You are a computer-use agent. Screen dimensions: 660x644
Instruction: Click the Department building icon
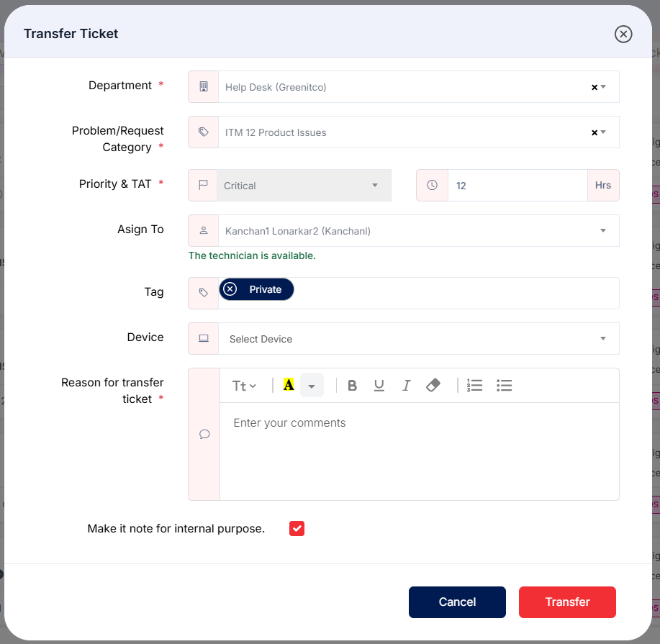[x=203, y=87]
